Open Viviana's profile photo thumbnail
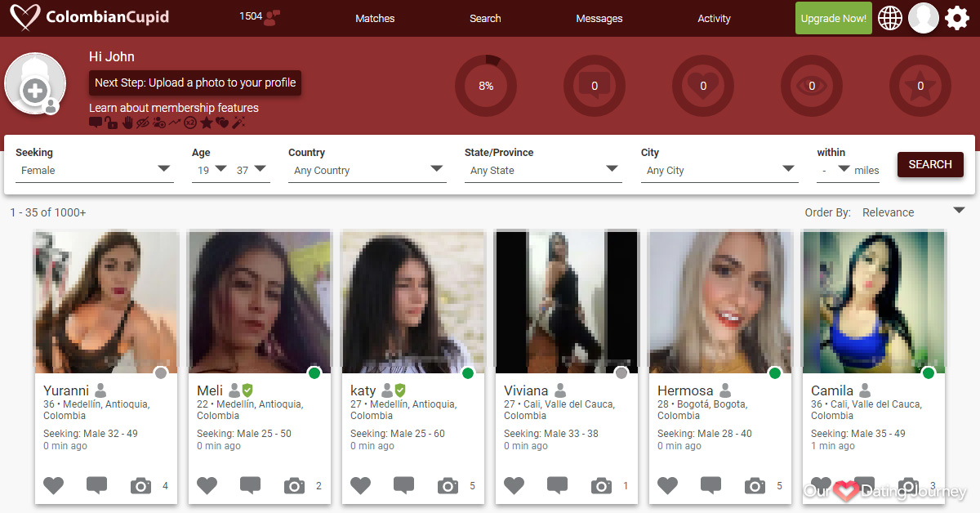Screen dimensions: 980x513 pyautogui.click(x=567, y=302)
